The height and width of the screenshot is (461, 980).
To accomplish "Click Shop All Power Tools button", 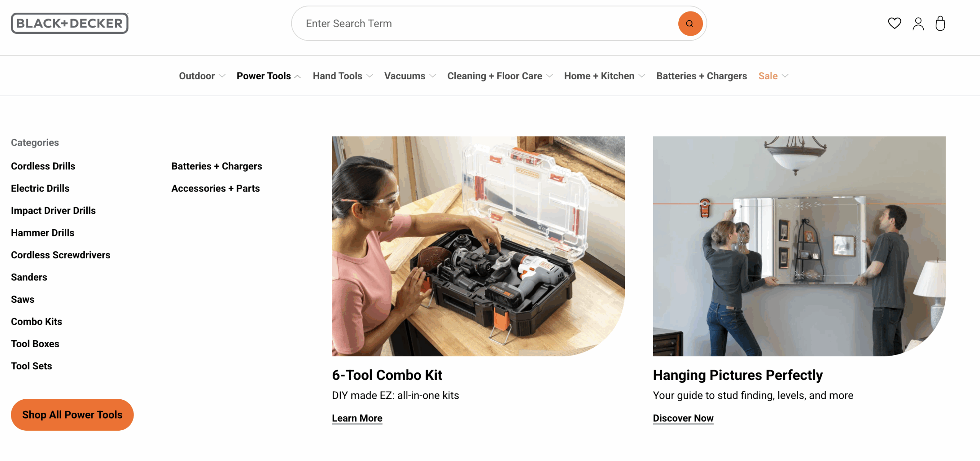I will click(x=72, y=415).
